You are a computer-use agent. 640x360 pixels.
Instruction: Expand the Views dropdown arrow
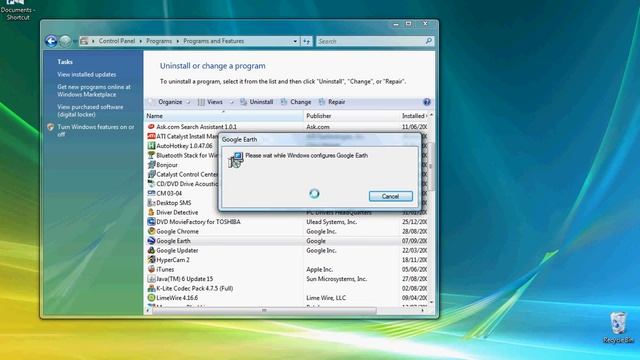coord(231,102)
